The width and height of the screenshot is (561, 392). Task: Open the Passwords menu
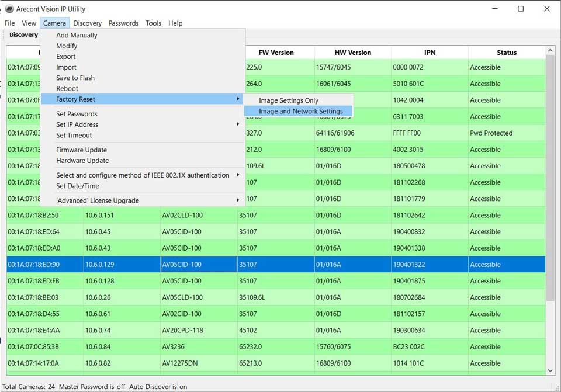(x=123, y=23)
